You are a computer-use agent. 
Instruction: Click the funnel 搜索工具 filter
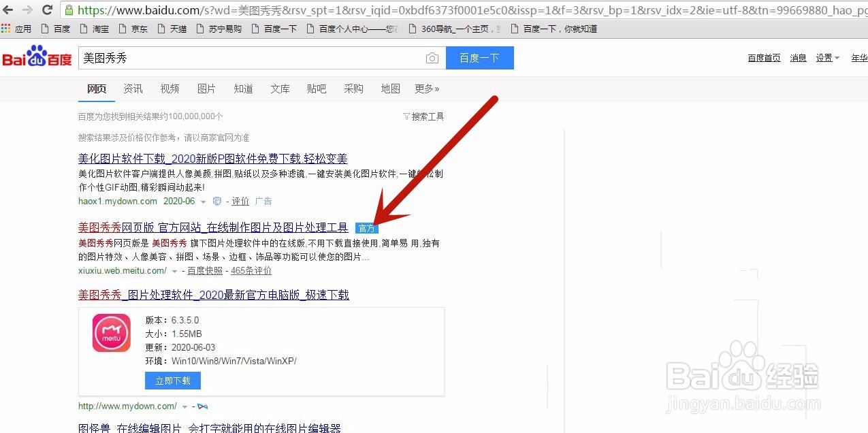coord(423,116)
